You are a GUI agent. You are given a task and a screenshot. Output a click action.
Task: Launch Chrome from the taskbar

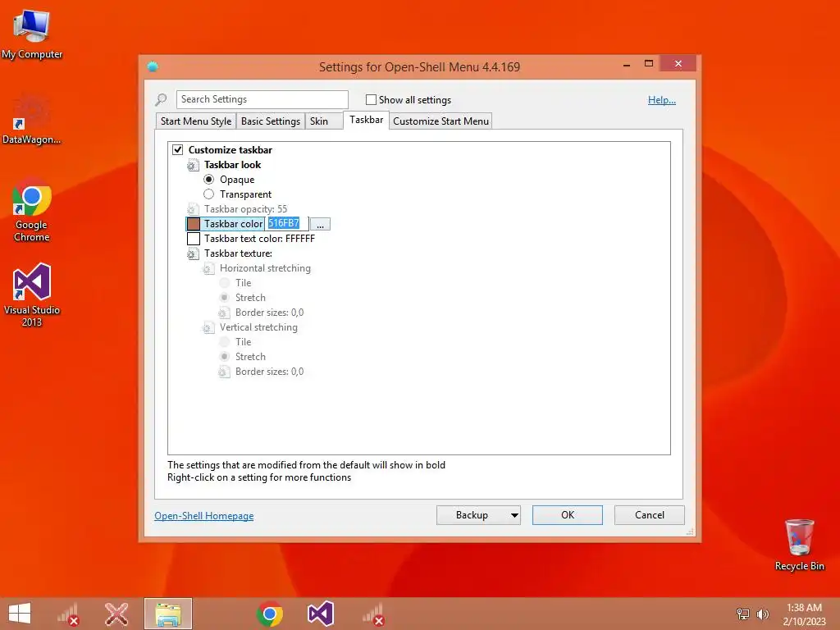269,614
